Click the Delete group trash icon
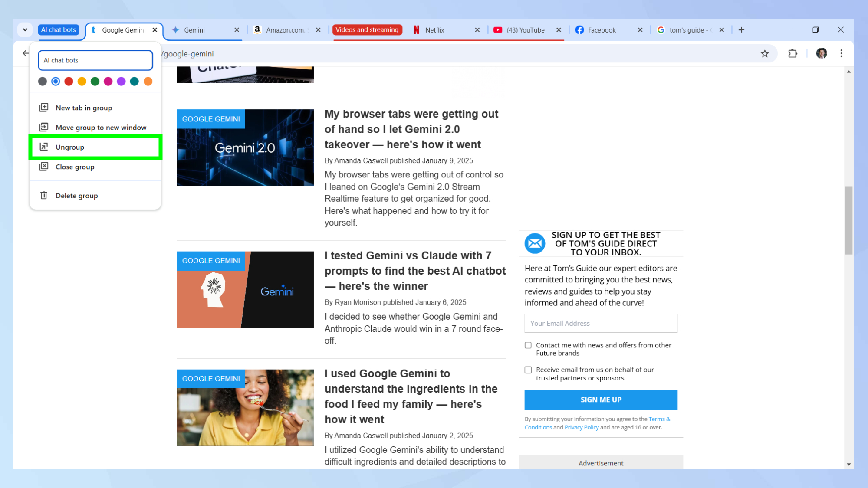This screenshot has height=488, width=868. tap(44, 195)
